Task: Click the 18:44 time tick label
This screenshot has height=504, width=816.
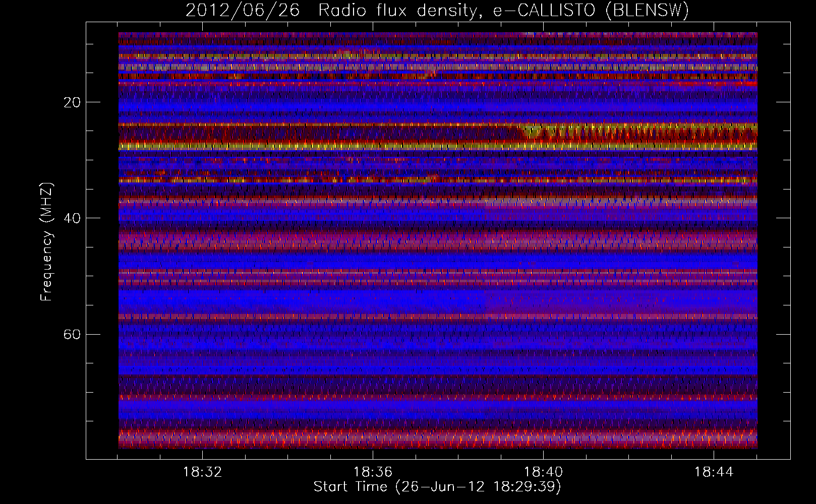Action: pyautogui.click(x=714, y=472)
